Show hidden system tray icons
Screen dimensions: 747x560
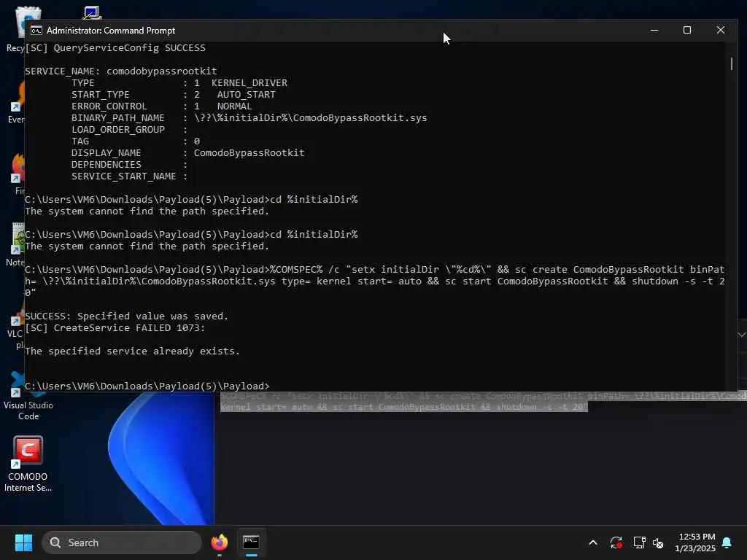point(593,542)
